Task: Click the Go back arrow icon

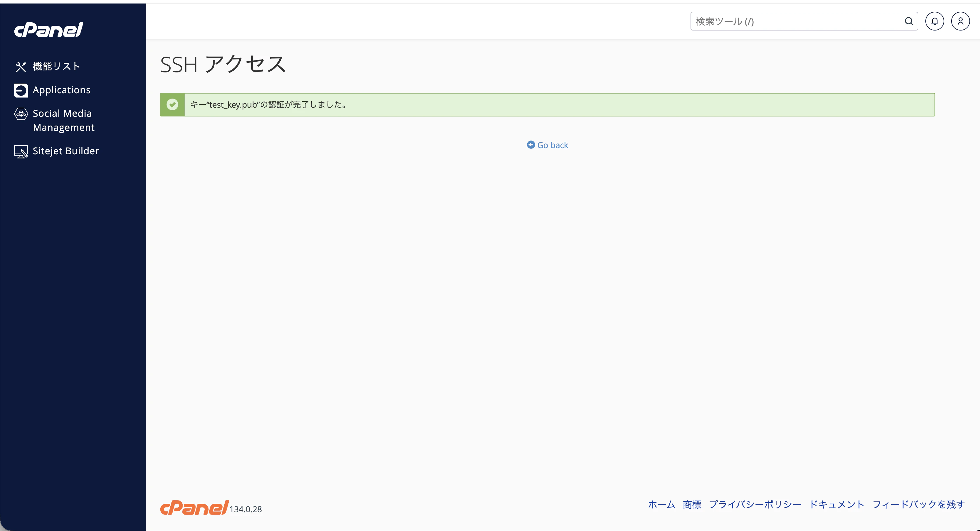Action: point(531,145)
